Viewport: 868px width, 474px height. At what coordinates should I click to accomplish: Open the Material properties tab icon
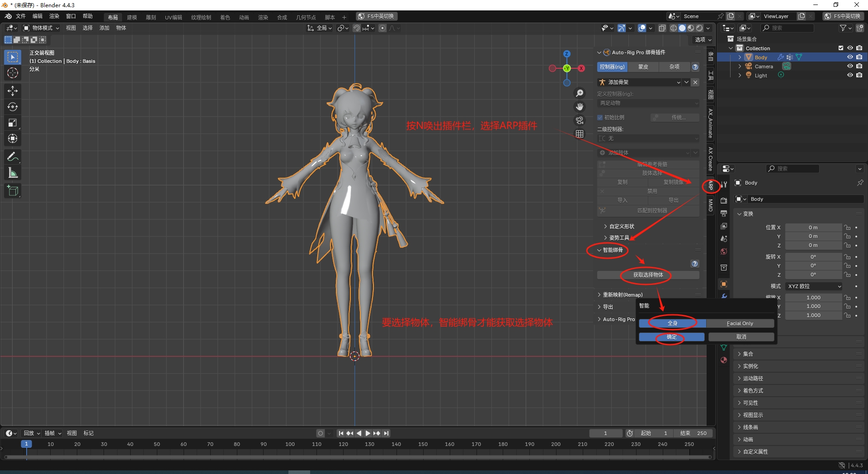(x=724, y=360)
